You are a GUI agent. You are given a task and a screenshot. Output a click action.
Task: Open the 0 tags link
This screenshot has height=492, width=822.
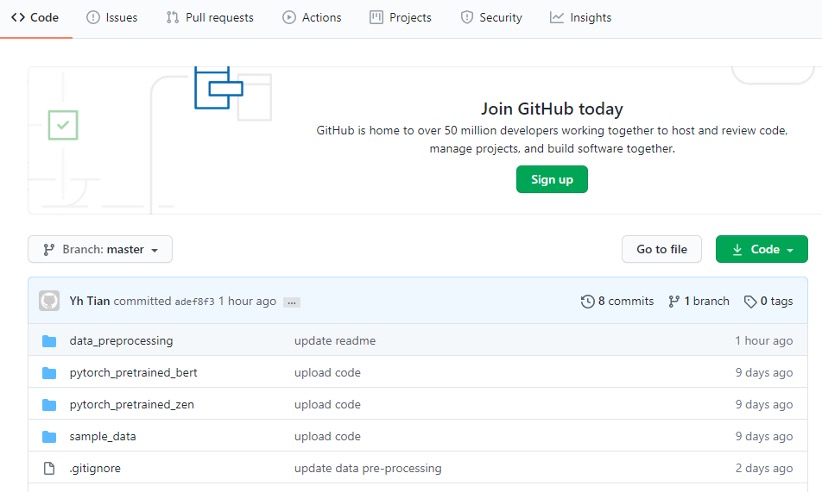click(769, 301)
